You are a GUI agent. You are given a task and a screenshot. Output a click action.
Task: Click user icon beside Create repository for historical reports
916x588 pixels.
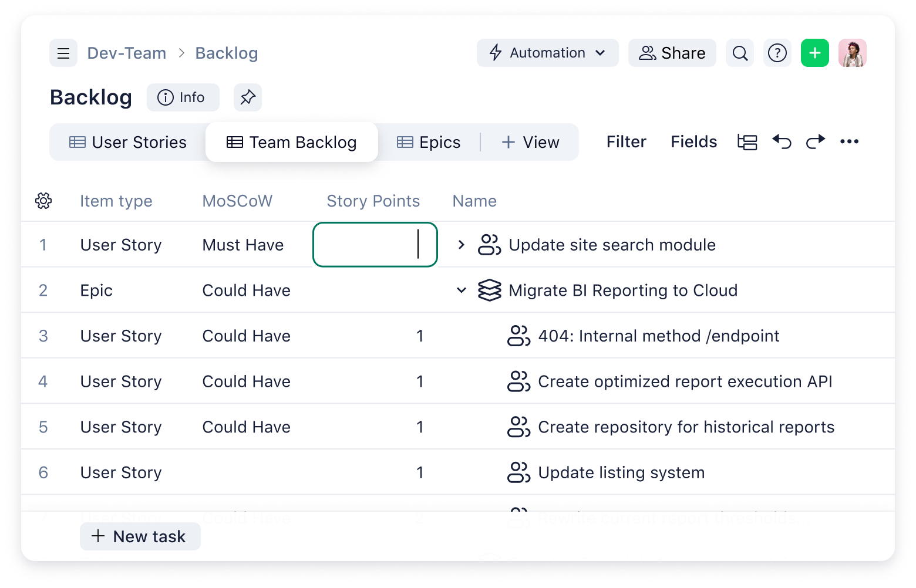518,427
